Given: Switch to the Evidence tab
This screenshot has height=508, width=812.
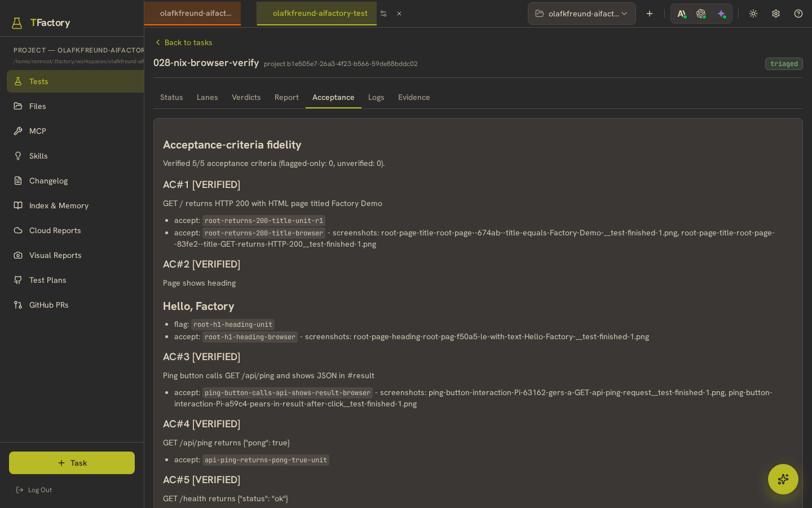Looking at the screenshot, I should [414, 97].
